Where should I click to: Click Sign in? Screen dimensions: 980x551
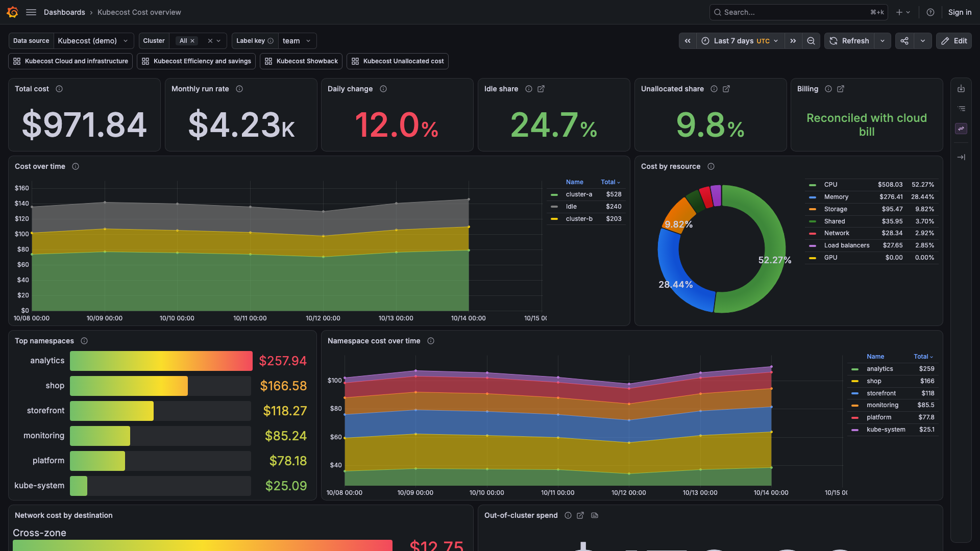click(x=960, y=12)
